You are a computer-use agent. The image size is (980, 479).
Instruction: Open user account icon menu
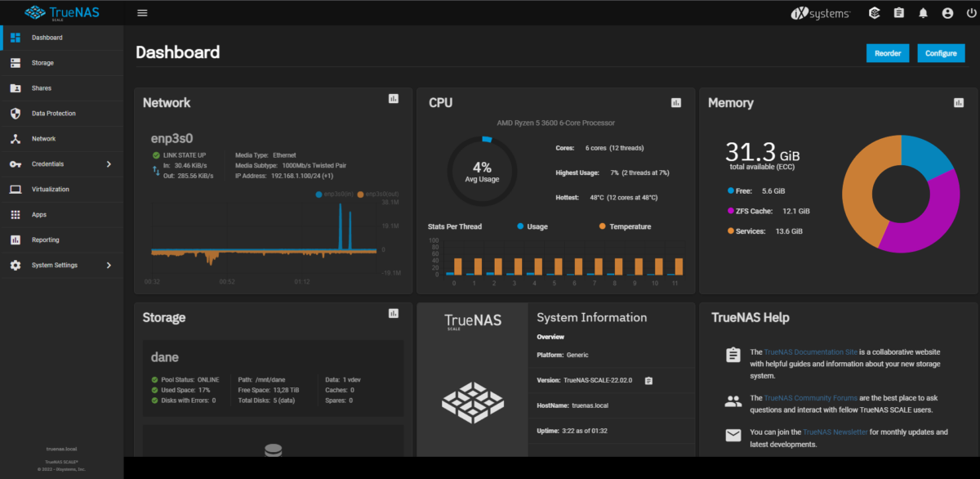947,13
